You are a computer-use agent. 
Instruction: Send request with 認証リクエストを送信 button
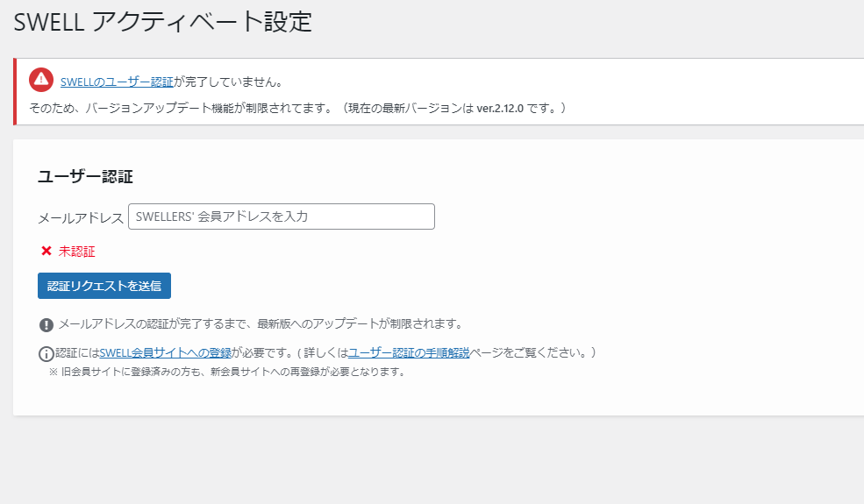point(104,286)
